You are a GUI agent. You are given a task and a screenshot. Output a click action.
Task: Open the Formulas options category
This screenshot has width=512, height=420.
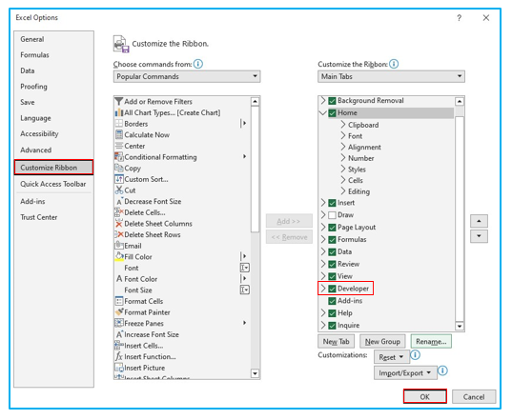coord(34,55)
